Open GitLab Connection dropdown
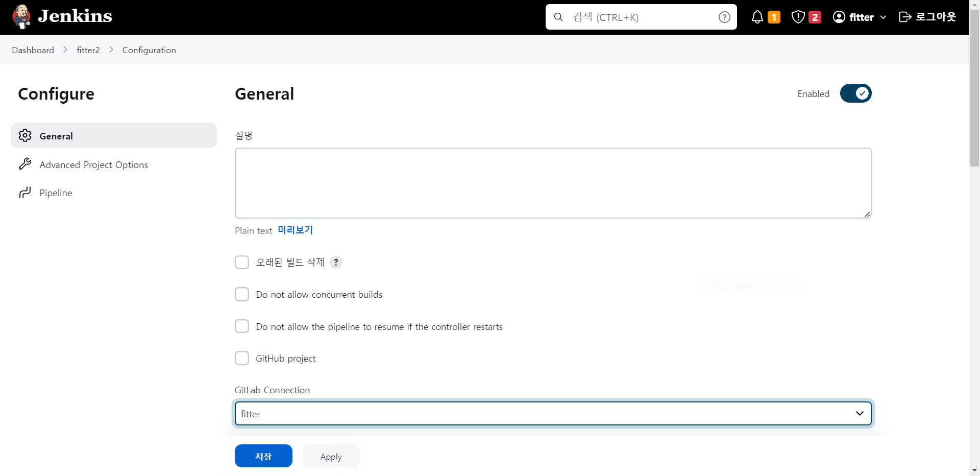The width and height of the screenshot is (980, 476). tap(553, 414)
